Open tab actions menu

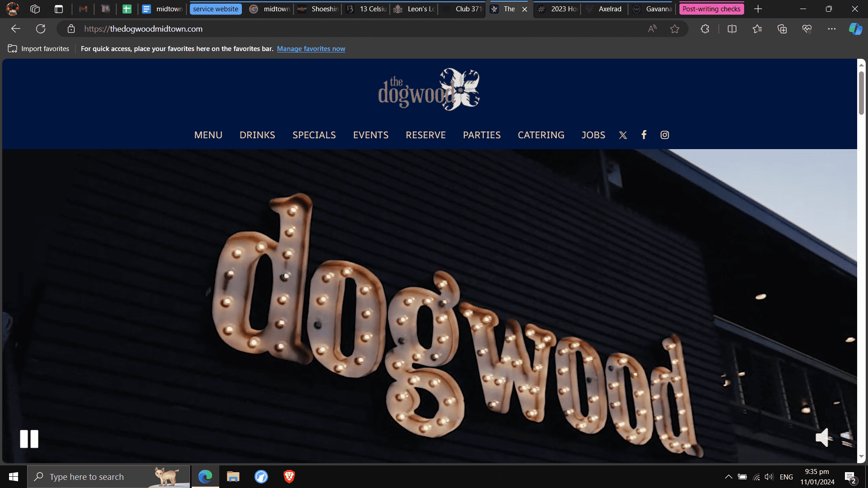click(59, 9)
